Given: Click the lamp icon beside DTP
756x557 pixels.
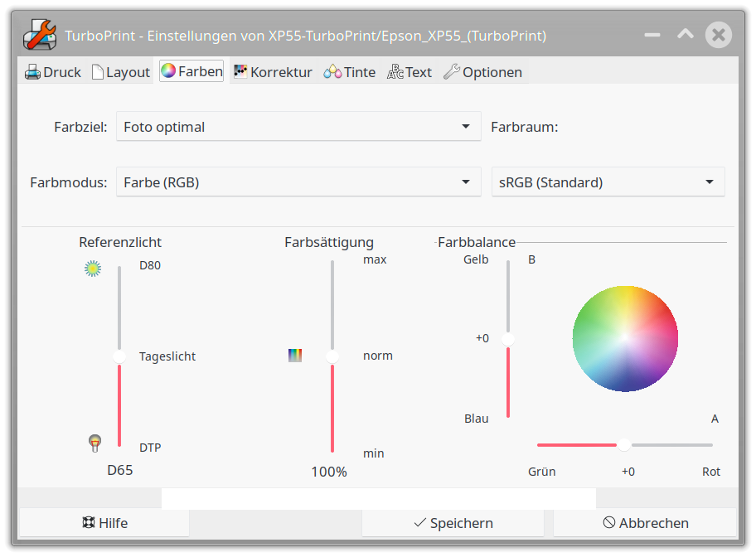Looking at the screenshot, I should [x=95, y=443].
